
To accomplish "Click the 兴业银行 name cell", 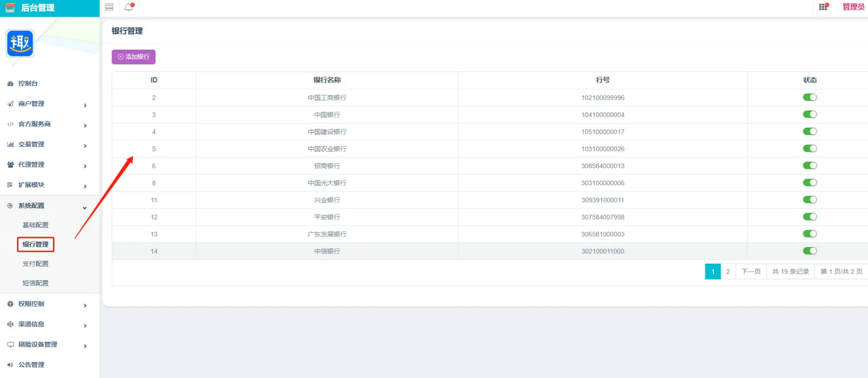I will tap(327, 200).
